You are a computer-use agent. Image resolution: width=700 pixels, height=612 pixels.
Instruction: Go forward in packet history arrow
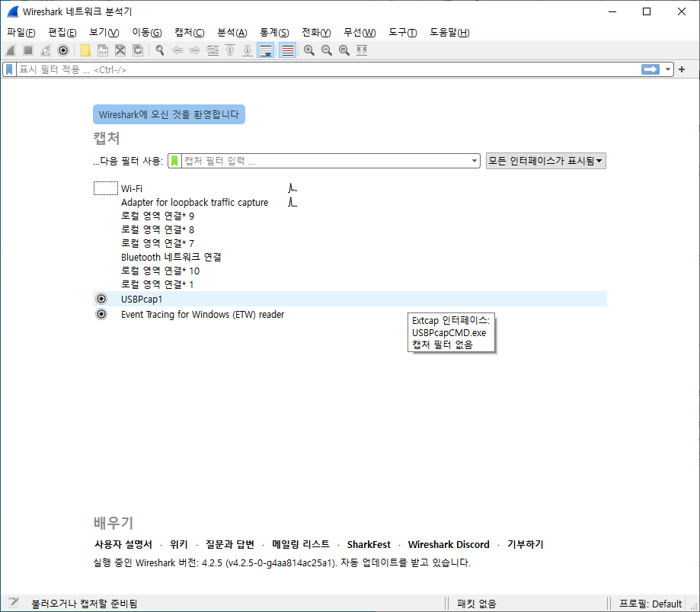pyautogui.click(x=195, y=50)
